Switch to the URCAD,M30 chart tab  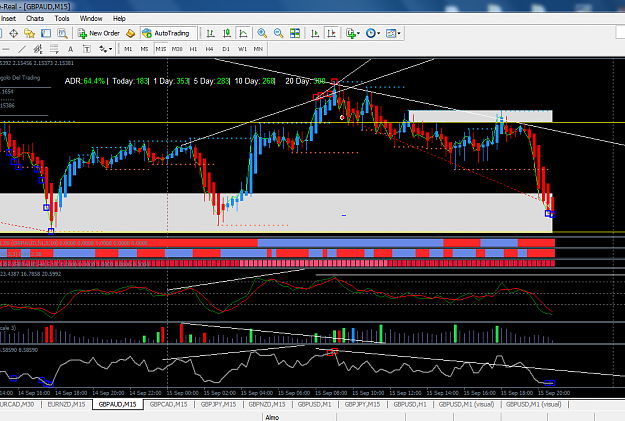pyautogui.click(x=17, y=404)
